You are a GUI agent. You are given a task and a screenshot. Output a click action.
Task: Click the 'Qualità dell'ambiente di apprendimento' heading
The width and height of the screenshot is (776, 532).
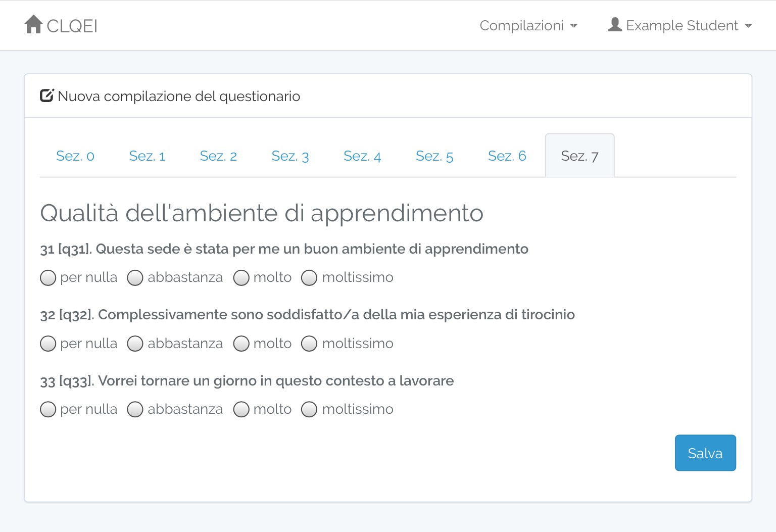[262, 213]
